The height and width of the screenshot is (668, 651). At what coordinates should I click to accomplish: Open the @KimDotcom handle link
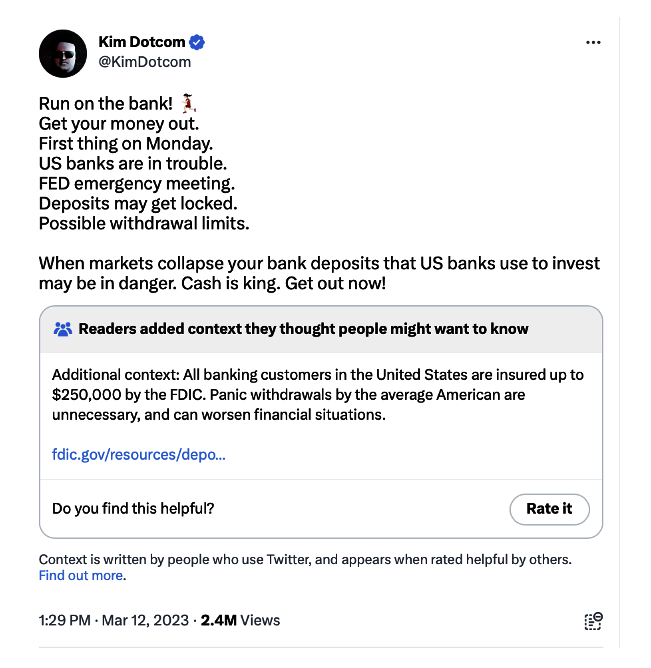point(144,62)
